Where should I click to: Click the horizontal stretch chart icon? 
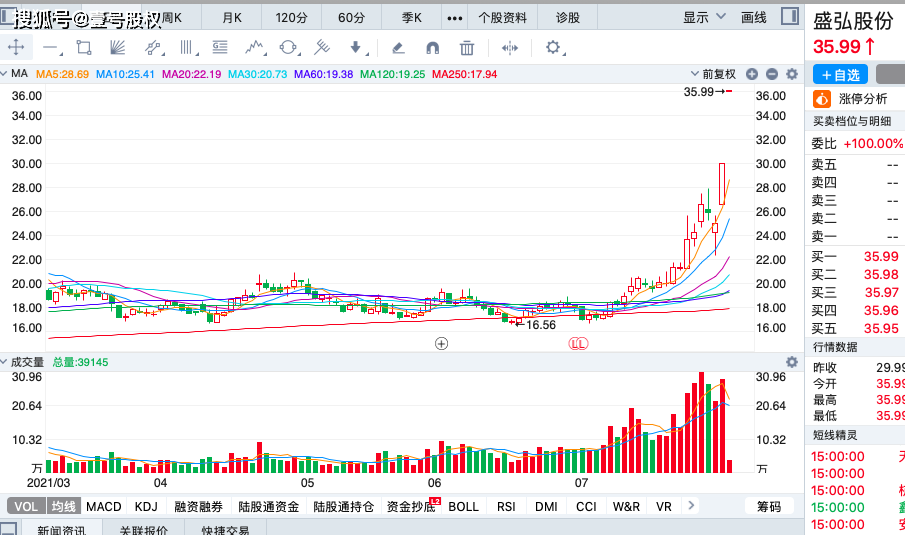click(x=510, y=48)
